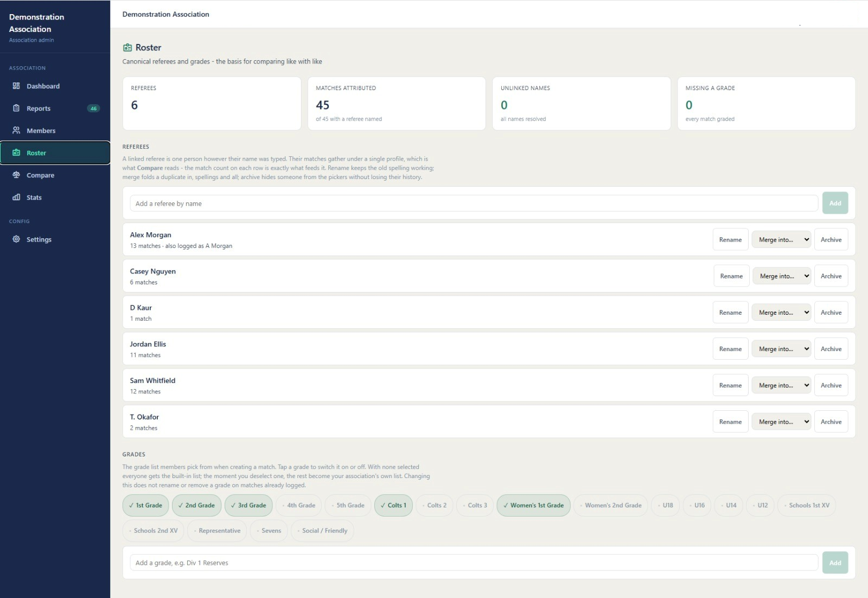Turn on the Colts 3 grade

475,505
